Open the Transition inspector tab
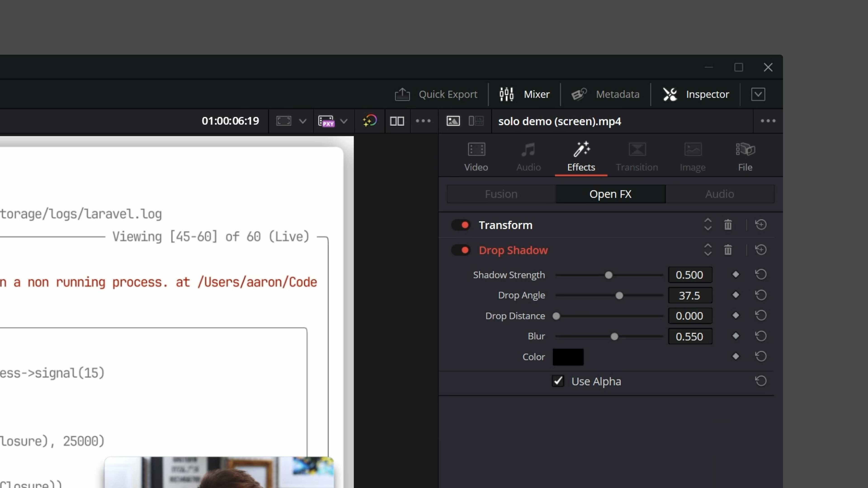This screenshot has height=488, width=868. point(637,156)
